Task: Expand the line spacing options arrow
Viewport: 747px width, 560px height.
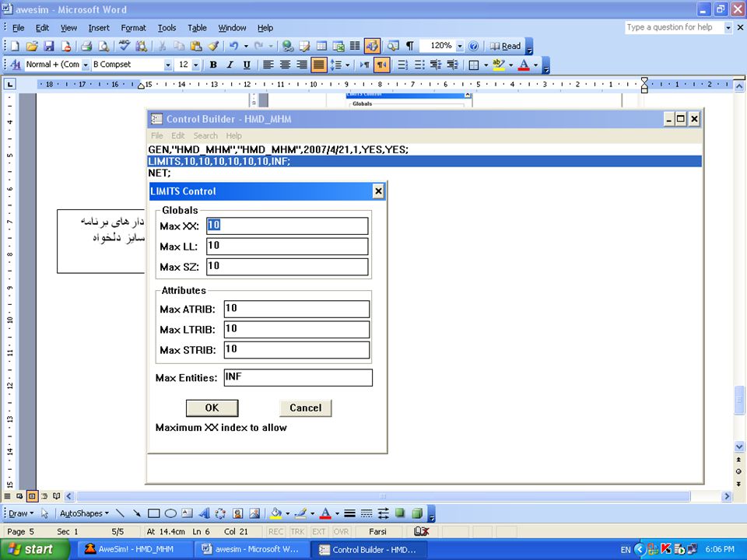Action: click(x=347, y=65)
